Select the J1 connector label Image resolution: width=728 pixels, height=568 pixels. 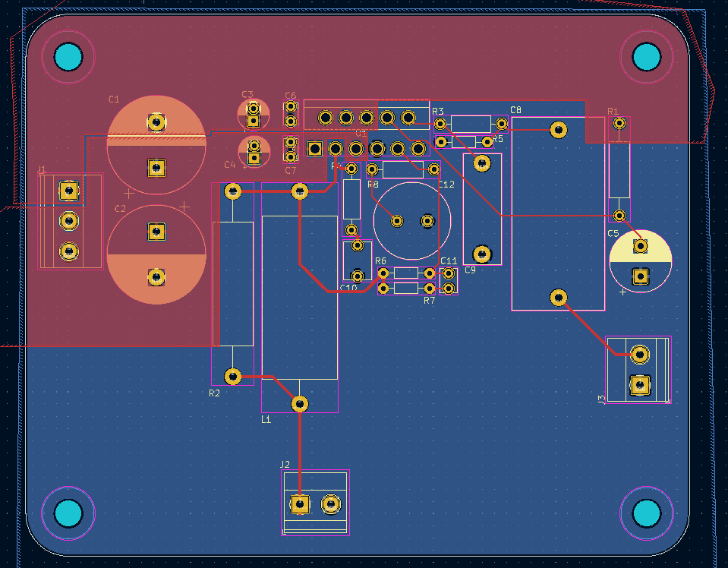coord(42,169)
